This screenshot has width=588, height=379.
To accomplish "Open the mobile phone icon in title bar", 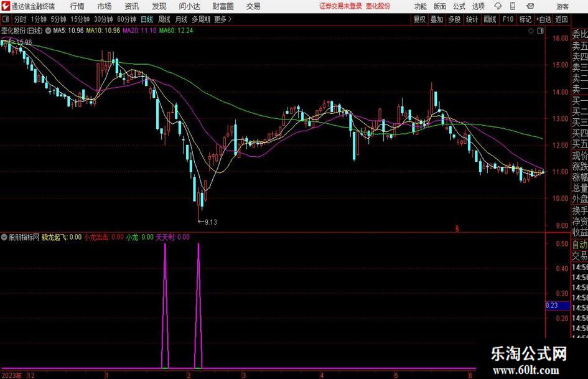I will 513,6.
